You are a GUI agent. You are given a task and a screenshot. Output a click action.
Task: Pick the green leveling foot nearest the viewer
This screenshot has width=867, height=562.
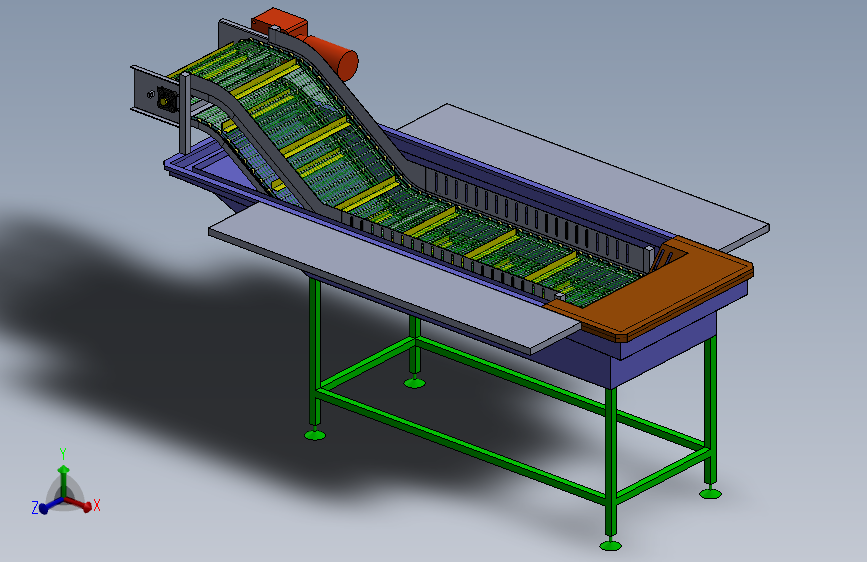coord(610,545)
